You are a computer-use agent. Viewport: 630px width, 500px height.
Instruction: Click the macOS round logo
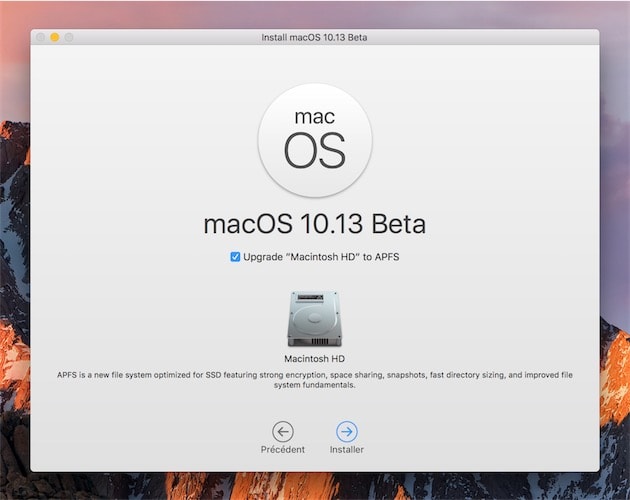(315, 140)
